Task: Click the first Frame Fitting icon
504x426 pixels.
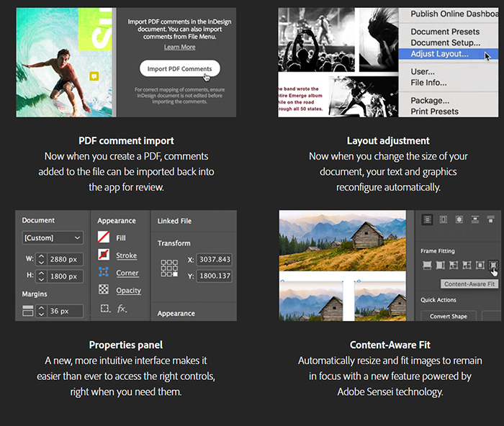Action: pyautogui.click(x=427, y=266)
